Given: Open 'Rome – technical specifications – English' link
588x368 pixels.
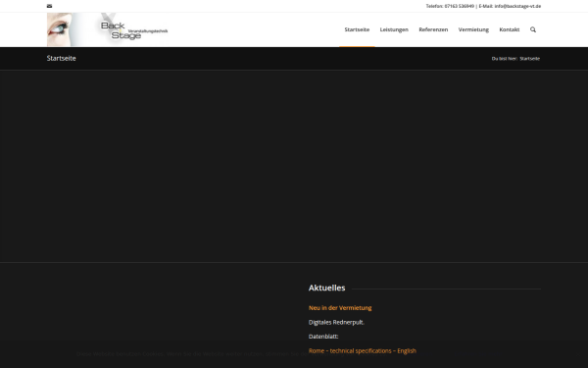Looking at the screenshot, I should click(363, 350).
